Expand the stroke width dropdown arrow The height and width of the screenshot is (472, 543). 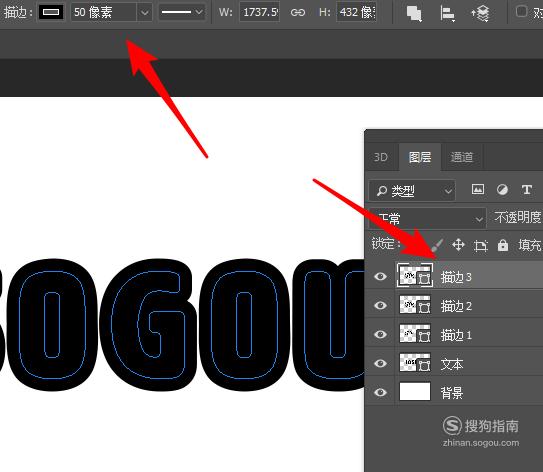click(x=144, y=12)
